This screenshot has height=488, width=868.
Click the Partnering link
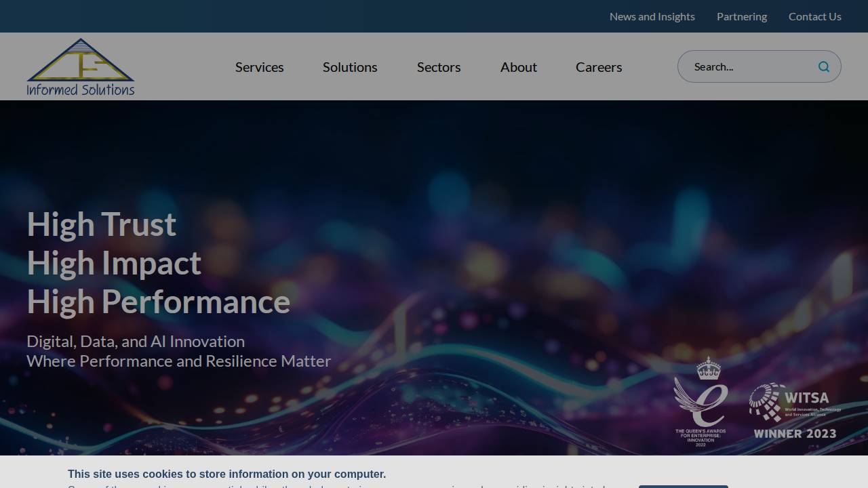click(x=741, y=16)
